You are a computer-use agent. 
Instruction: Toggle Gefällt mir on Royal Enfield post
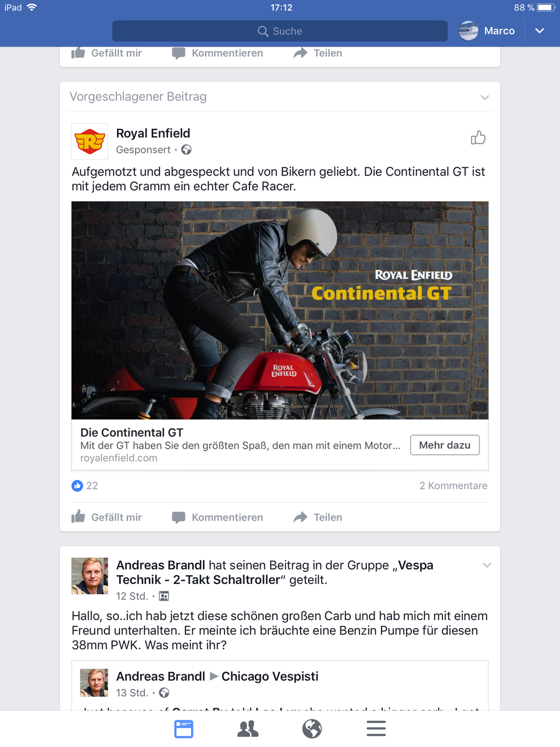point(107,517)
